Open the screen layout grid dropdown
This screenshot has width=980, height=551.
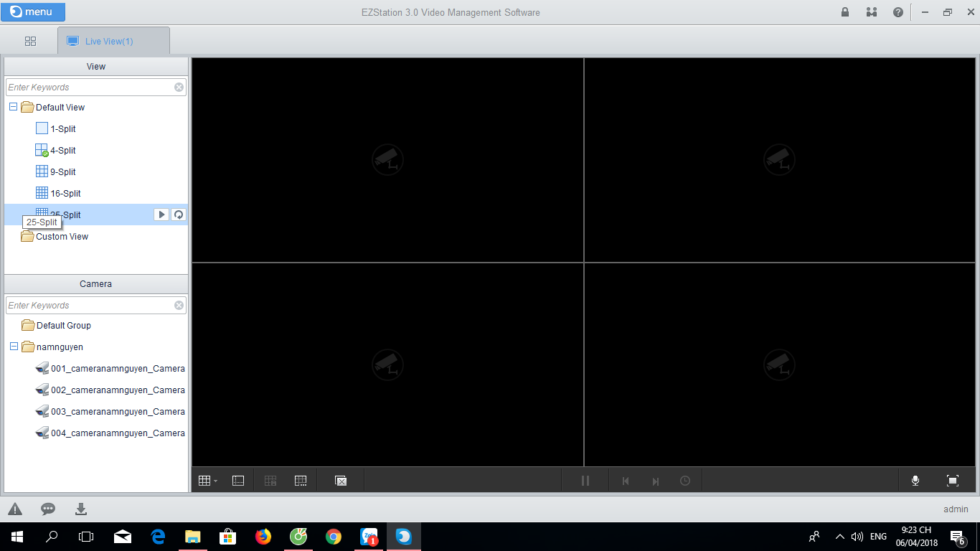coord(207,481)
